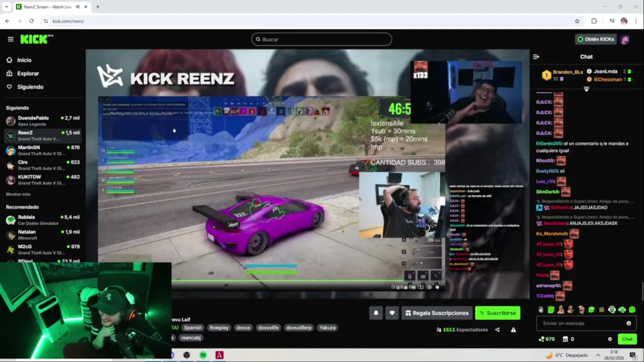This screenshot has width=644, height=362.
Task: Open the Chrome profile avatar
Action: pos(624,21)
